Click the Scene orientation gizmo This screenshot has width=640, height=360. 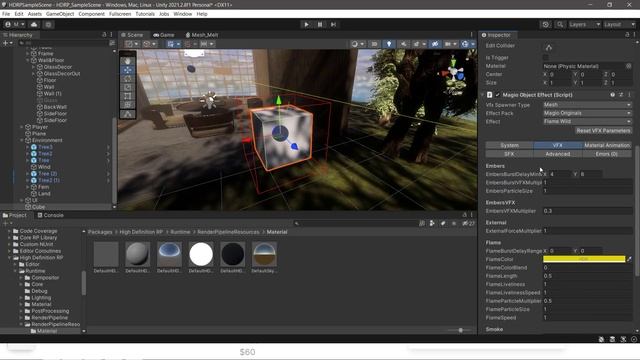[453, 73]
